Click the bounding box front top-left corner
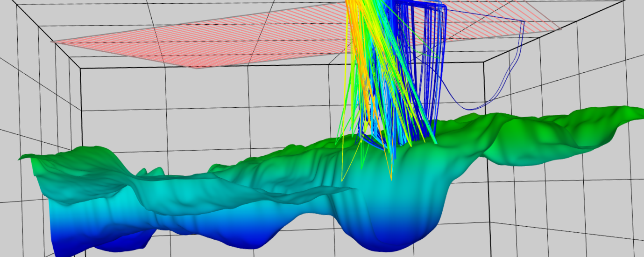Screen dimensions: 644x257 coord(81,69)
